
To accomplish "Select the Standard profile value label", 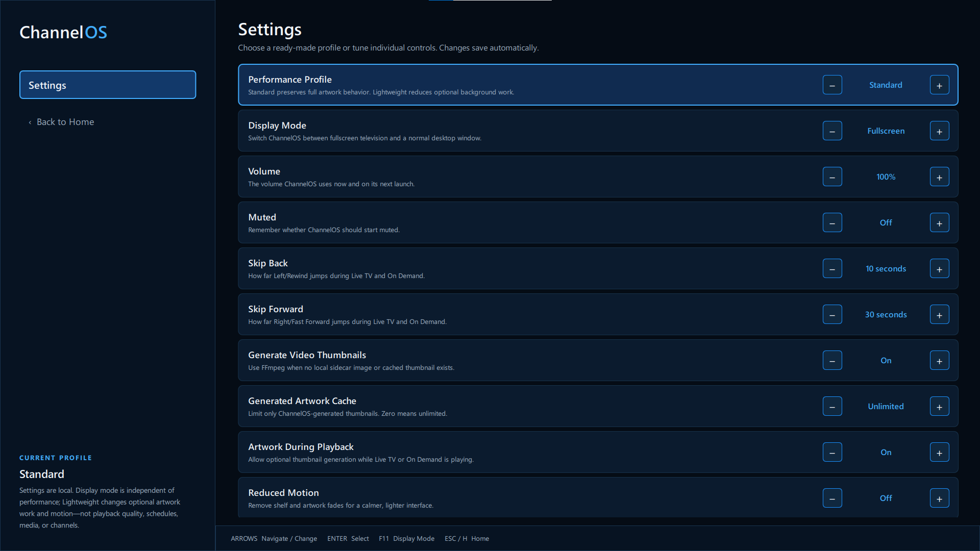I will pos(886,85).
